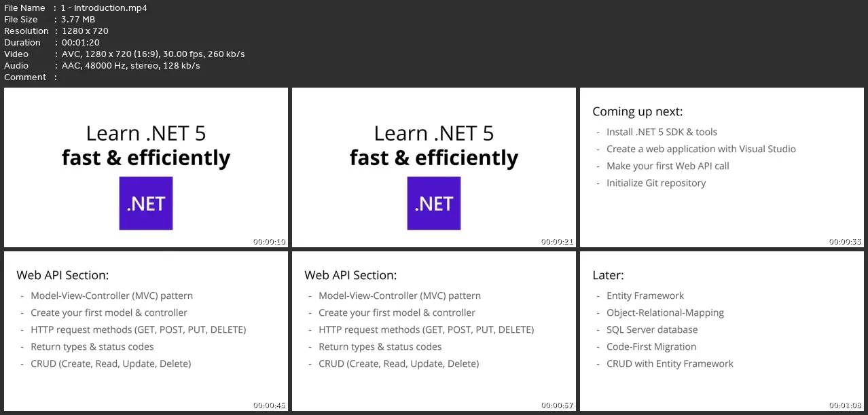Click 'fast & efficiently' text in 00:00:21 frame
The height and width of the screenshot is (415, 868).
(434, 158)
